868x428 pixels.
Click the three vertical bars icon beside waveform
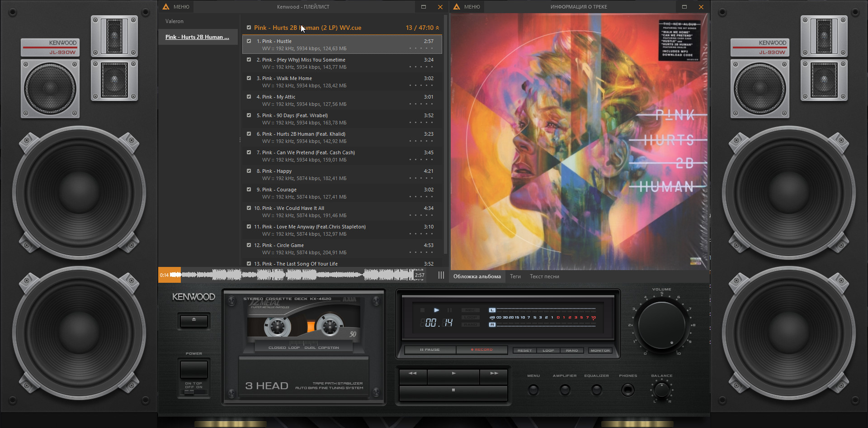click(x=441, y=275)
